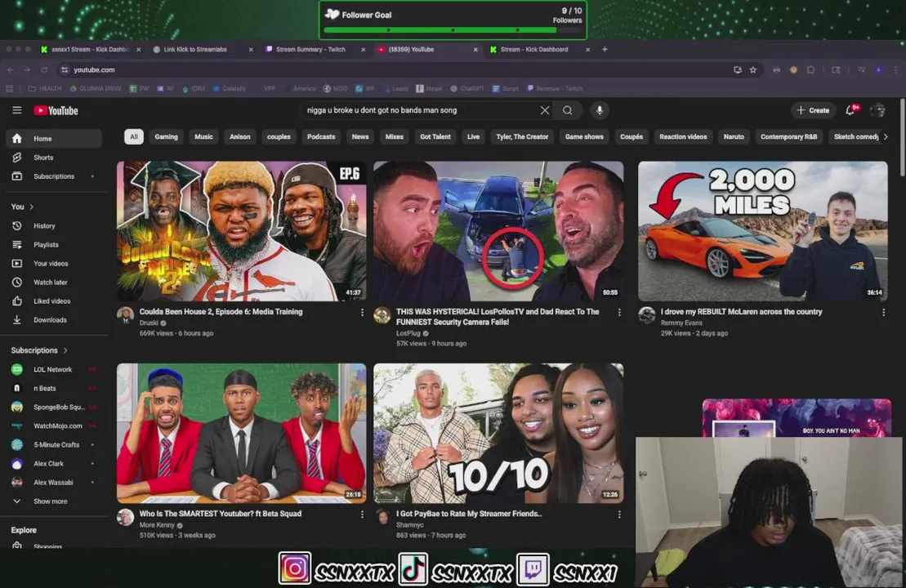Expand the Subscriptions section heading
Screen dimensions: 906x588
39,350
